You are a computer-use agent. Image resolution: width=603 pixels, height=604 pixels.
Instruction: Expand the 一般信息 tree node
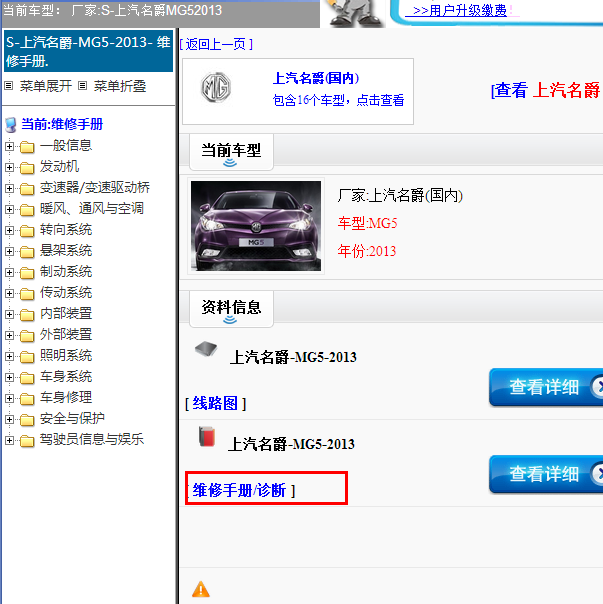click(9, 146)
